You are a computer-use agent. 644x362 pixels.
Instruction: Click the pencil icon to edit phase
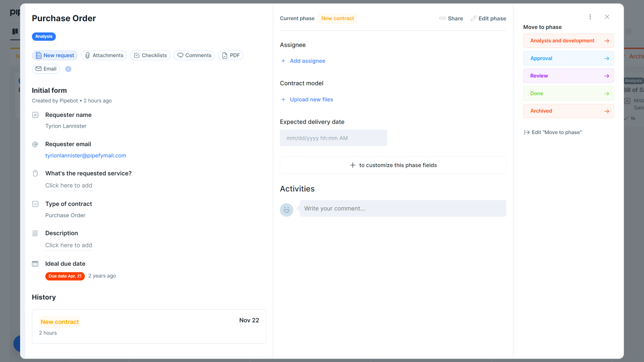[474, 18]
